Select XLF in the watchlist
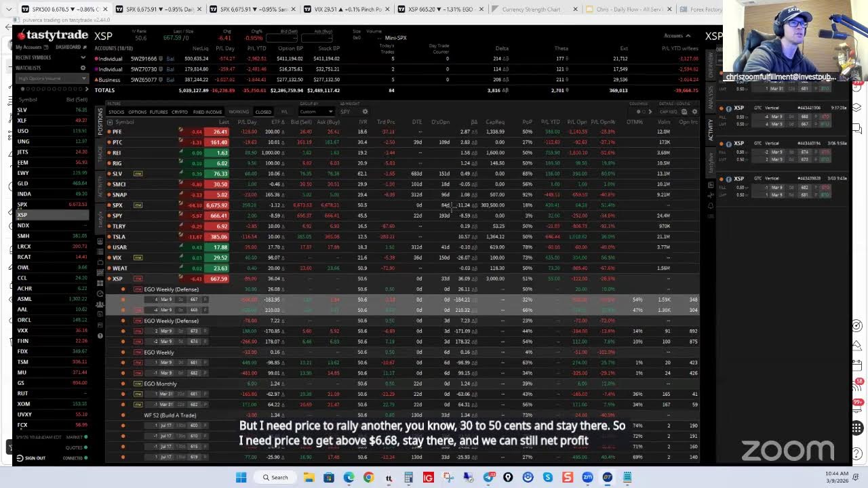868x488 pixels. click(53, 120)
